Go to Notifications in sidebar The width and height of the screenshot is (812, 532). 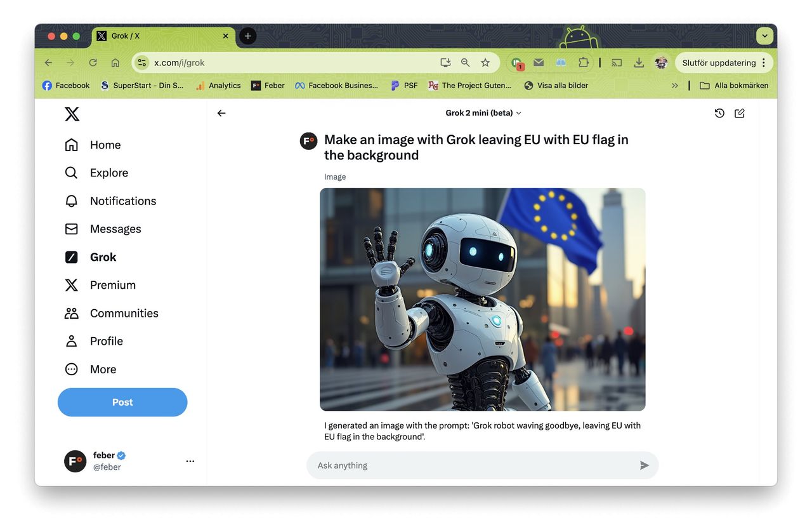(122, 201)
